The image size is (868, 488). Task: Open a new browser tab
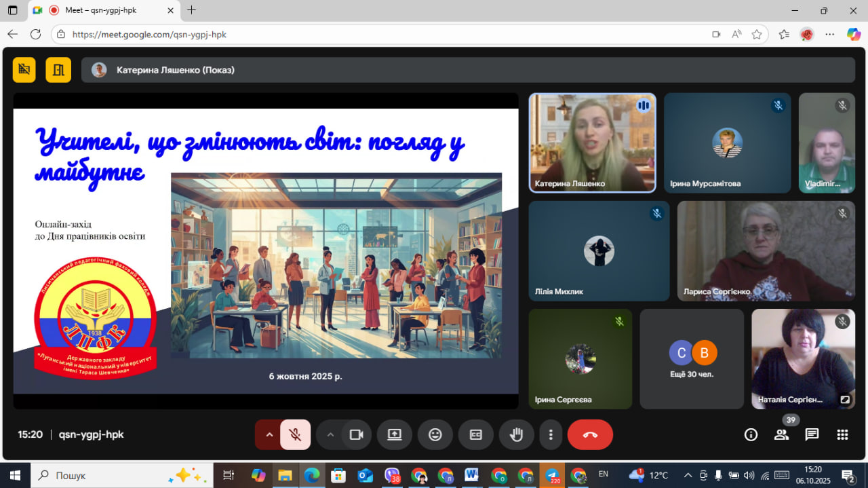click(x=192, y=10)
